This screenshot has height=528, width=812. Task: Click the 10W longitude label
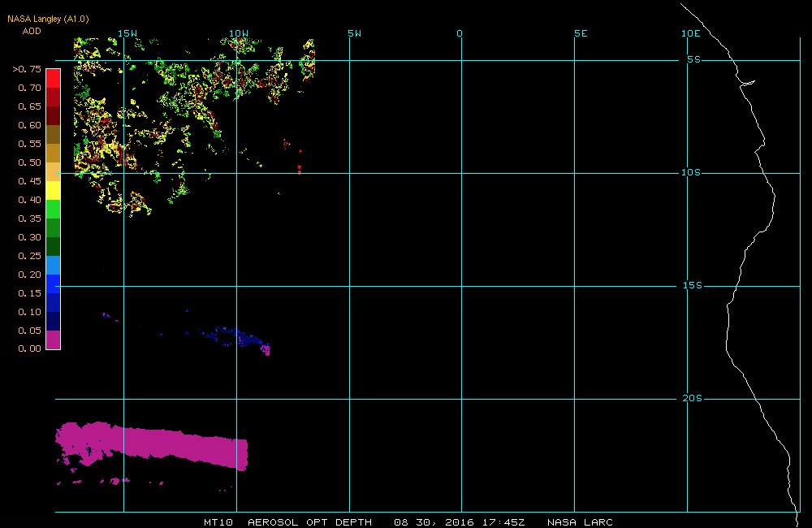[239, 33]
